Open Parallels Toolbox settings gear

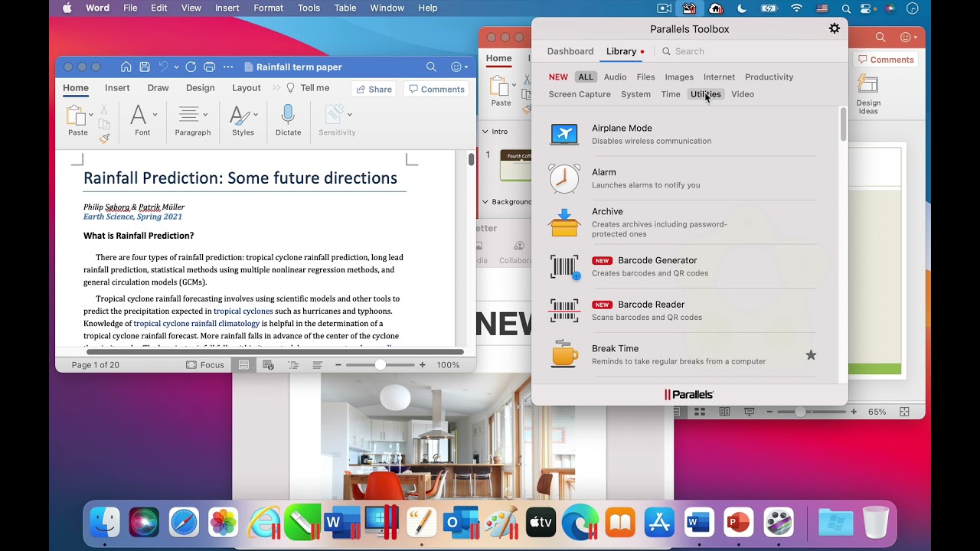(835, 28)
